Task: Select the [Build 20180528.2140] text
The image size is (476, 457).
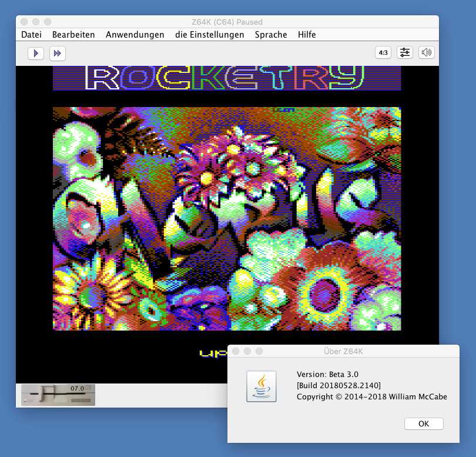Action: coord(338,385)
